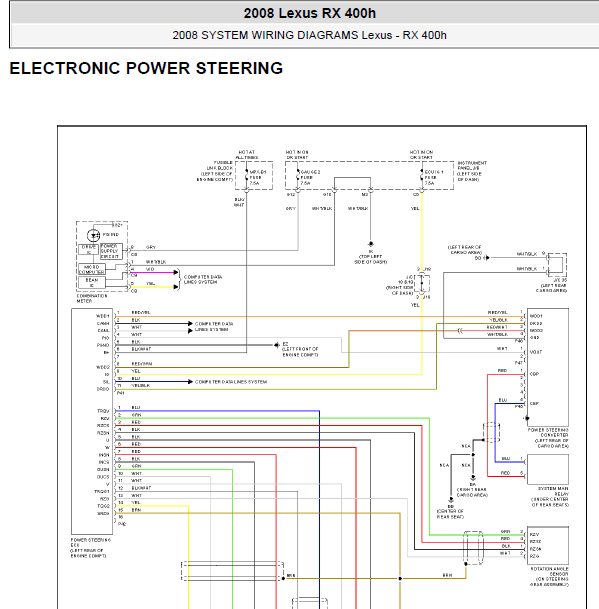Select the BEAN IC box

click(x=92, y=282)
